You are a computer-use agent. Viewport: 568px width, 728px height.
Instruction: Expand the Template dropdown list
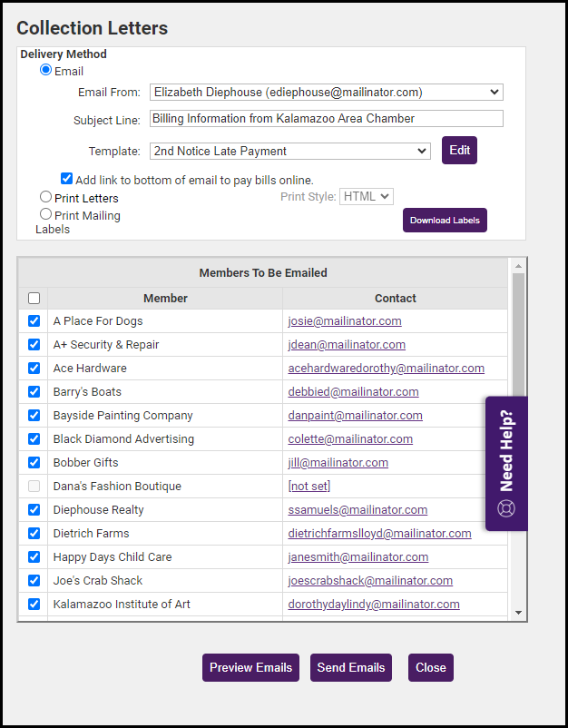pos(289,152)
